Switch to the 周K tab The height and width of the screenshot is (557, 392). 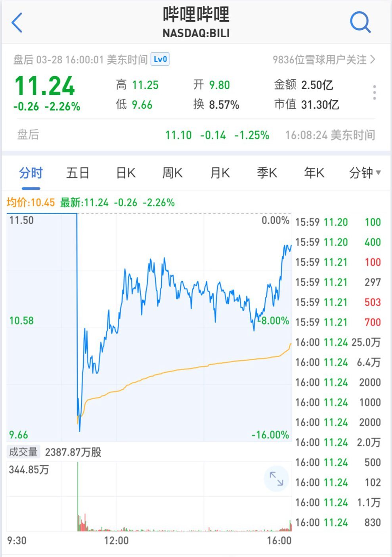[172, 173]
